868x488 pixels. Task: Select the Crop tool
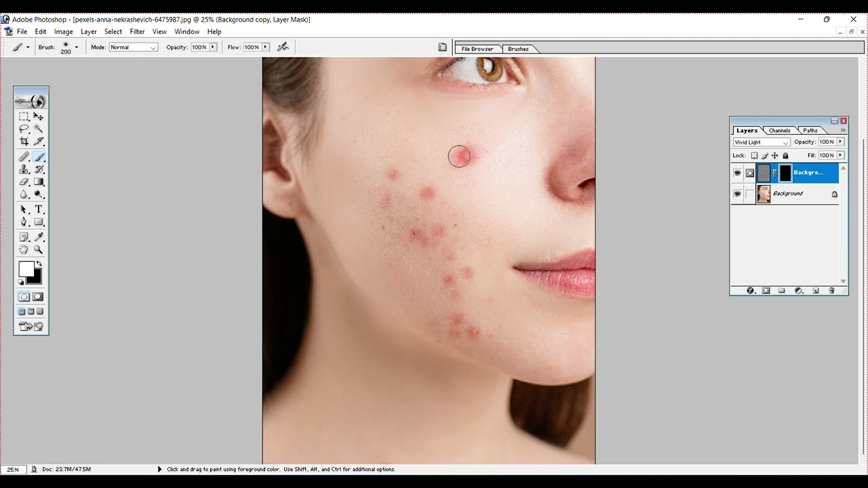click(x=24, y=141)
